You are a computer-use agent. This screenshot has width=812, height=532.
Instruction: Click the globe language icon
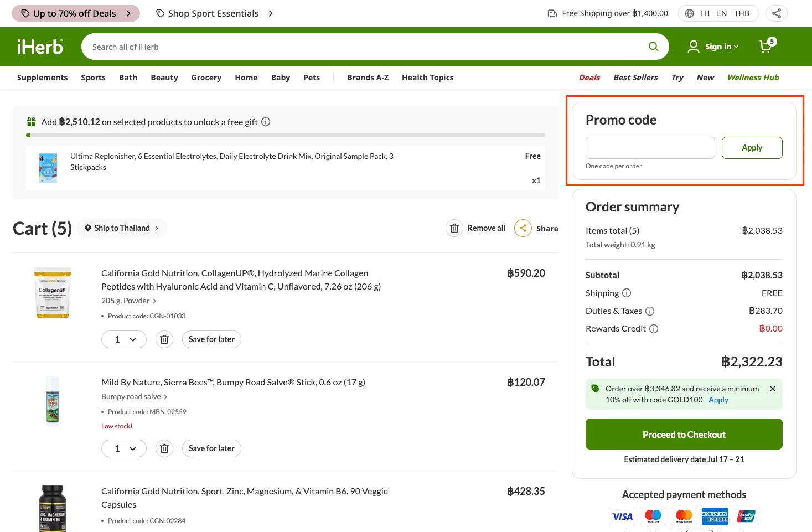(690, 13)
